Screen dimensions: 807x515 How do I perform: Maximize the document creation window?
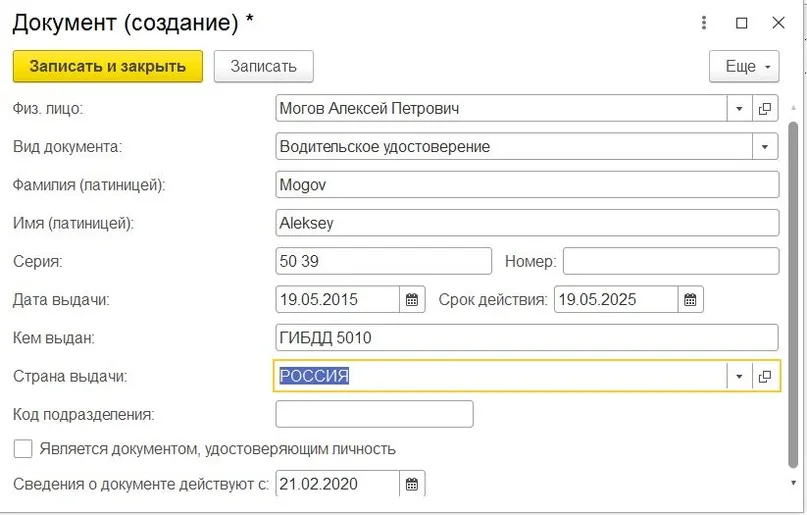742,23
